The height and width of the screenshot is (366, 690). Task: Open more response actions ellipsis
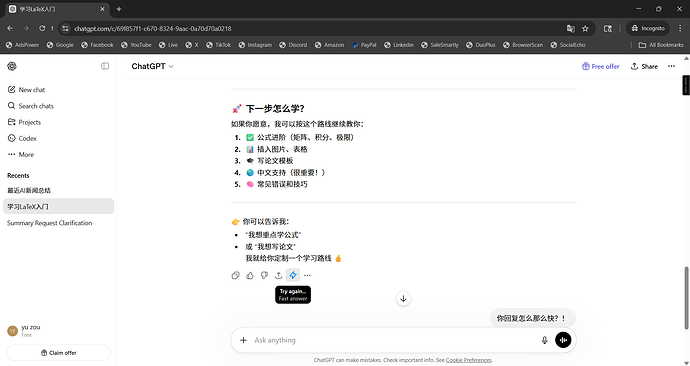point(307,275)
